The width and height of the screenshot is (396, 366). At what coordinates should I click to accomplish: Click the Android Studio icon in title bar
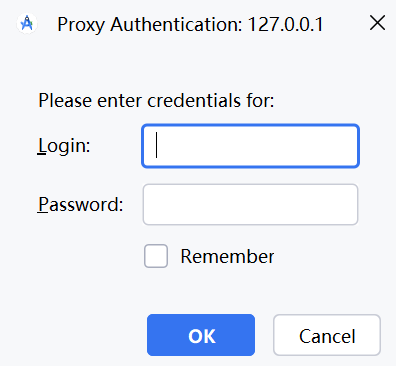pyautogui.click(x=27, y=24)
